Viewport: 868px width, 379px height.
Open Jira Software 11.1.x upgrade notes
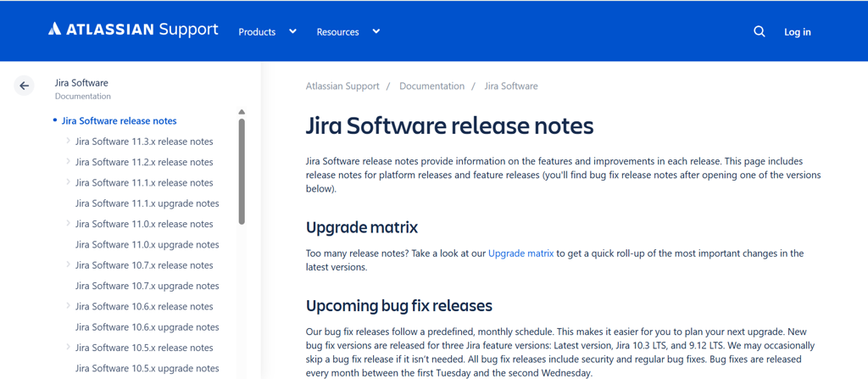(x=147, y=203)
